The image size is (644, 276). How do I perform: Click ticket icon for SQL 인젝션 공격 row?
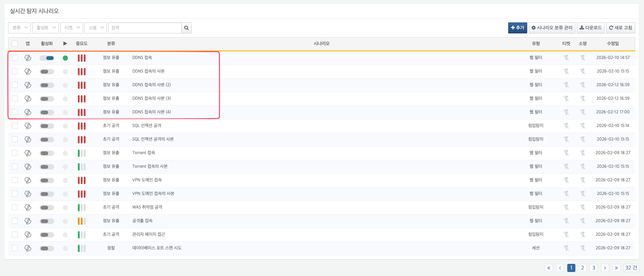point(566,126)
